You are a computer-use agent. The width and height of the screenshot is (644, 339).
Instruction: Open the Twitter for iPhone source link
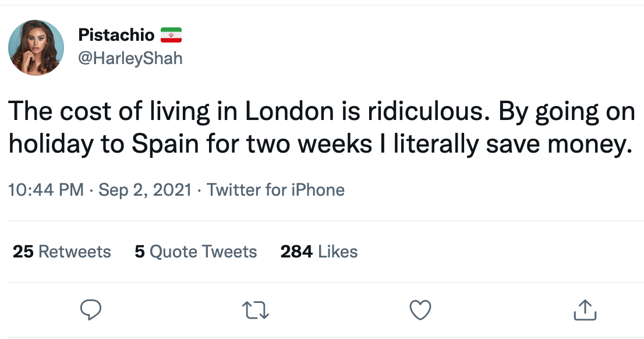point(275,190)
